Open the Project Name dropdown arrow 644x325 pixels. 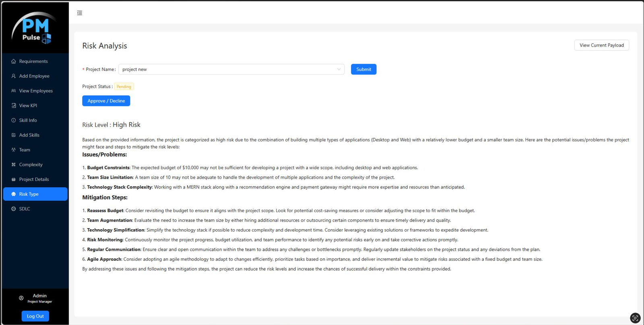click(x=339, y=69)
